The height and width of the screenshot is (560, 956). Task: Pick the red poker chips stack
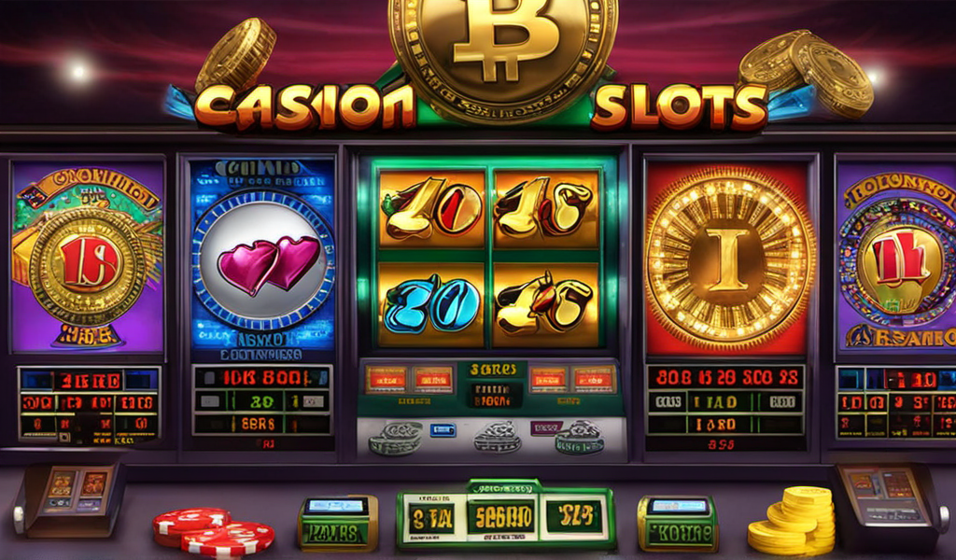(x=212, y=532)
